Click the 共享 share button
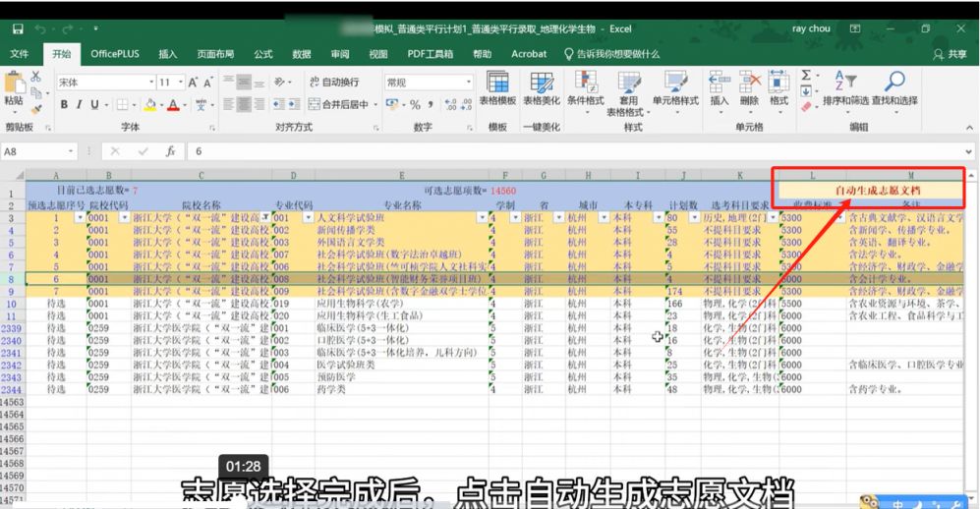 pos(951,54)
